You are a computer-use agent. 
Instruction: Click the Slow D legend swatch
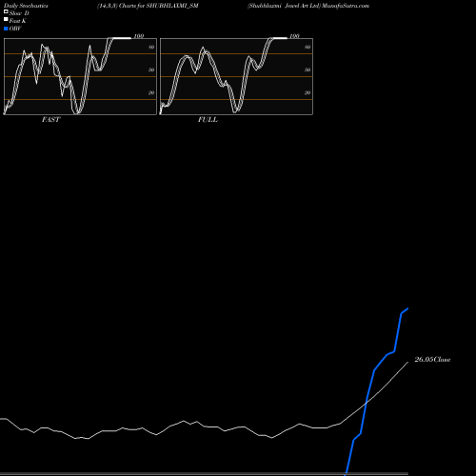[x=6, y=11]
